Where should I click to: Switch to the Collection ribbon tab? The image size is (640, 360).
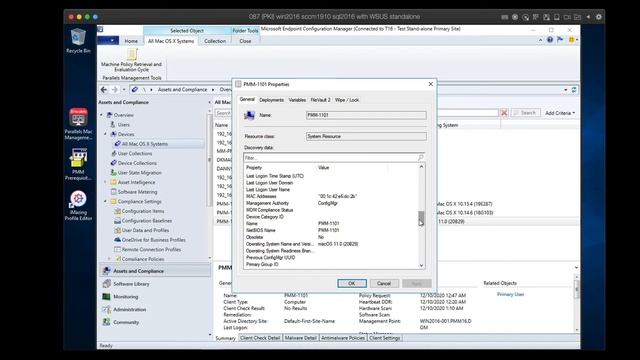click(215, 41)
